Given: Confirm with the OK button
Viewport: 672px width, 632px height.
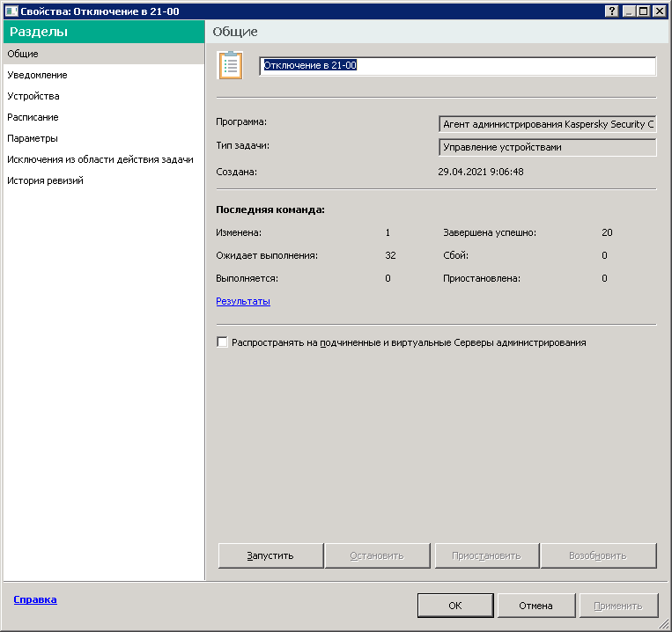Looking at the screenshot, I should click(x=455, y=606).
